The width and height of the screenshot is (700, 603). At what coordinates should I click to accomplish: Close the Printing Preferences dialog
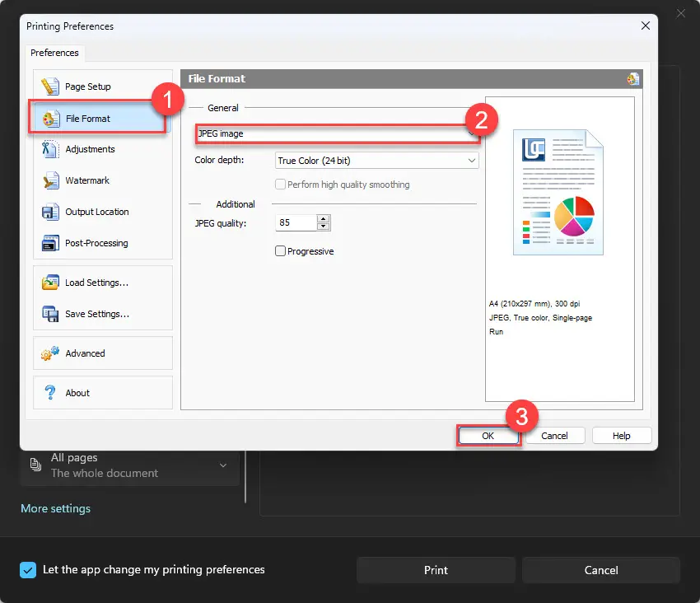click(645, 26)
